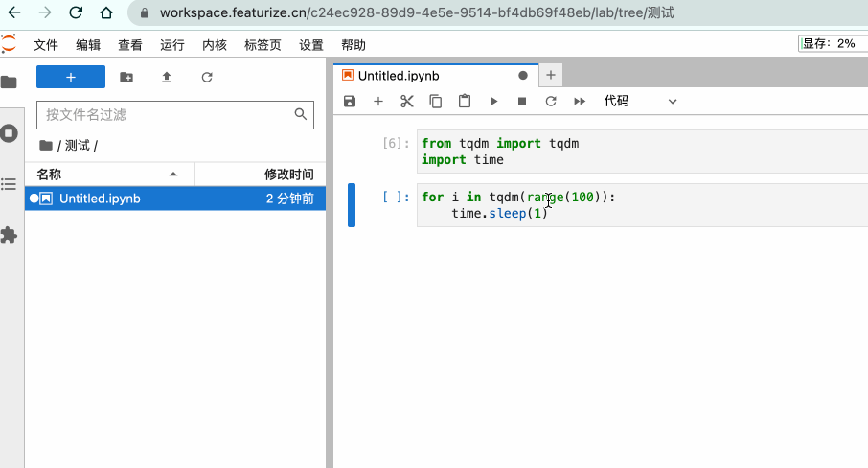
Task: Open the extension manager puzzle icon
Action: [x=10, y=235]
